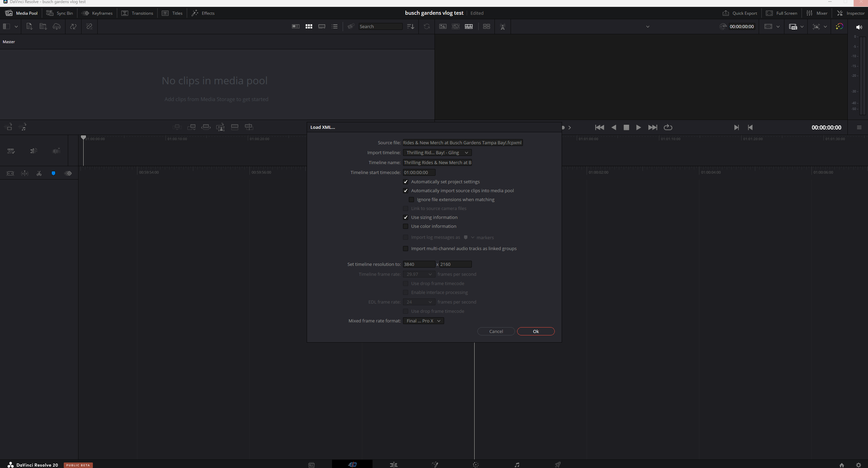Click the Import Media Folder icon
Screen dimensions: 868x468
click(43, 26)
